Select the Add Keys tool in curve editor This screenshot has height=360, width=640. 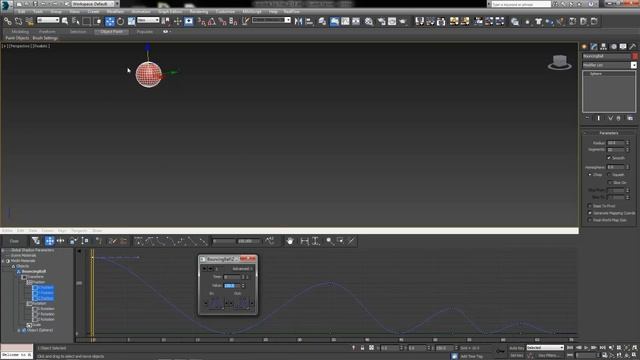pos(99,241)
